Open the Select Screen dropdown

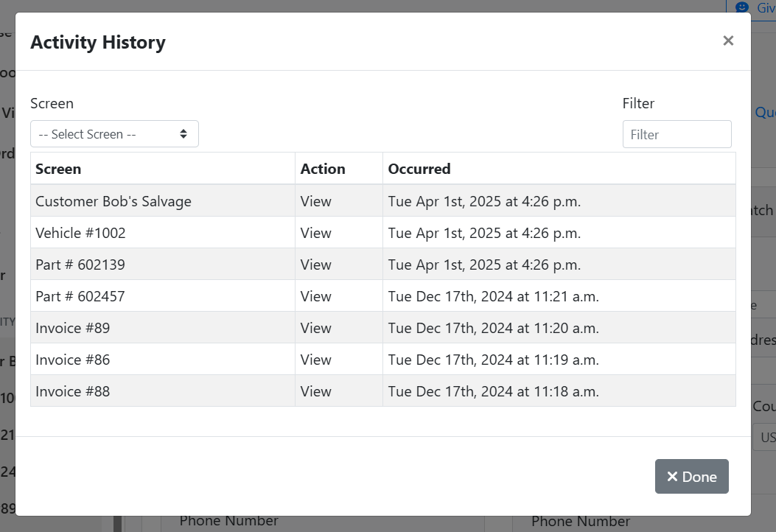(x=114, y=134)
